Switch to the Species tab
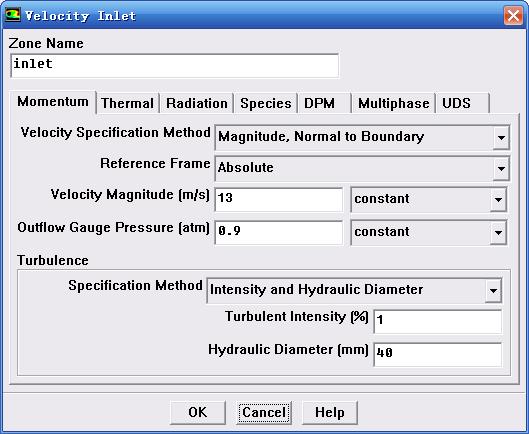The width and height of the screenshot is (529, 434). click(x=266, y=103)
